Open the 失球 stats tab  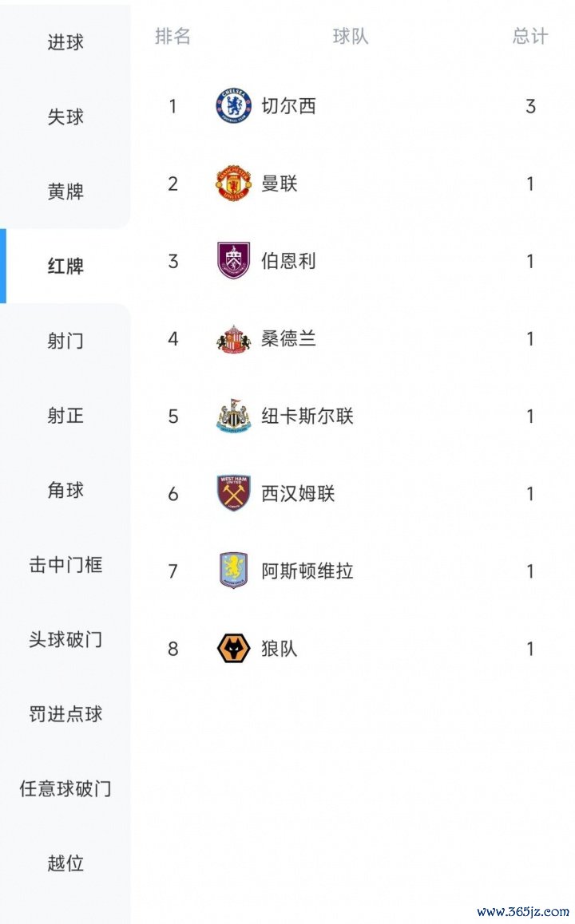coord(65,117)
